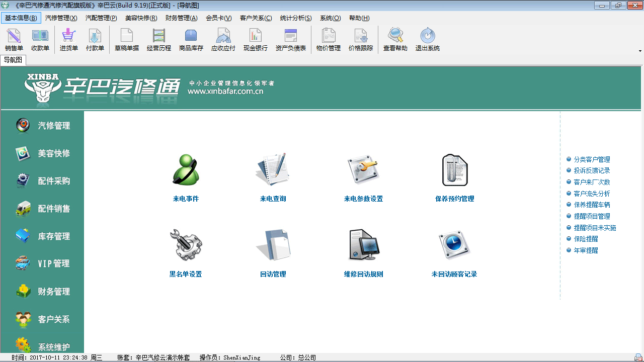The height and width of the screenshot is (362, 644).
Task: Open the 应收应付 toolbar icon
Action: coord(223,40)
